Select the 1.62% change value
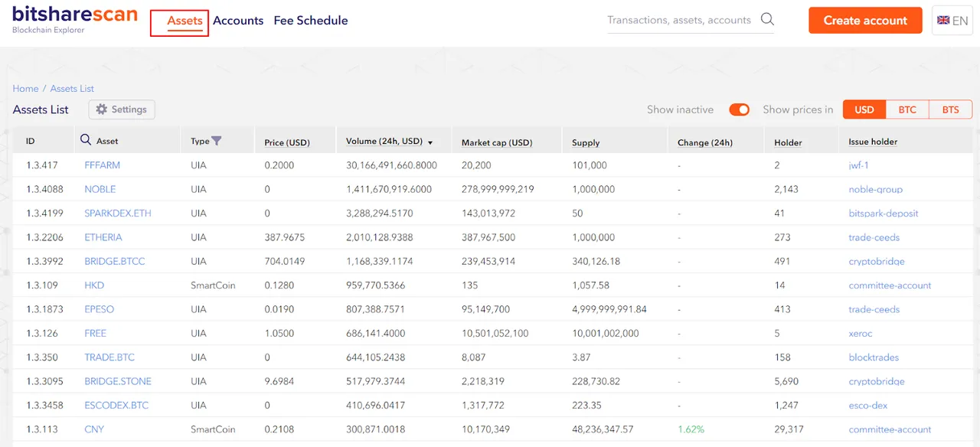The width and height of the screenshot is (980, 447). pos(691,429)
